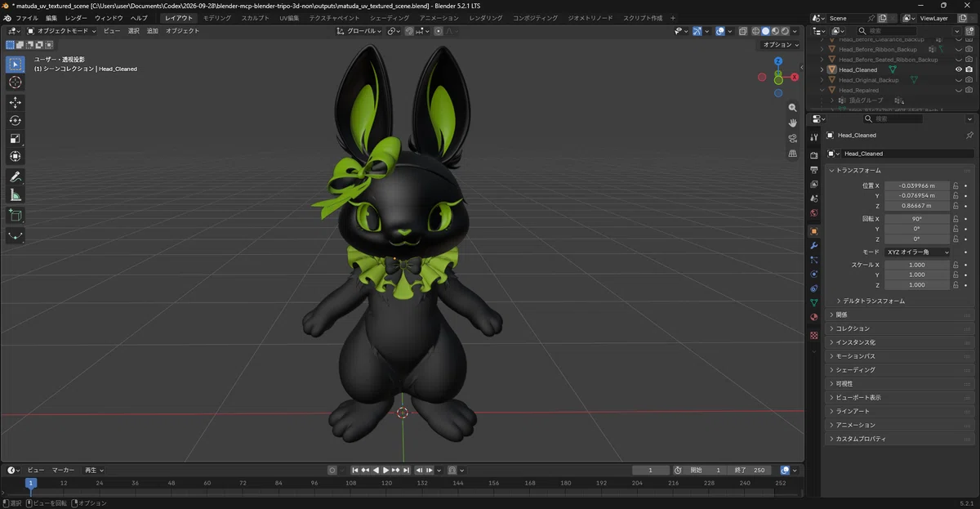Open the Material properties tab

[814, 317]
